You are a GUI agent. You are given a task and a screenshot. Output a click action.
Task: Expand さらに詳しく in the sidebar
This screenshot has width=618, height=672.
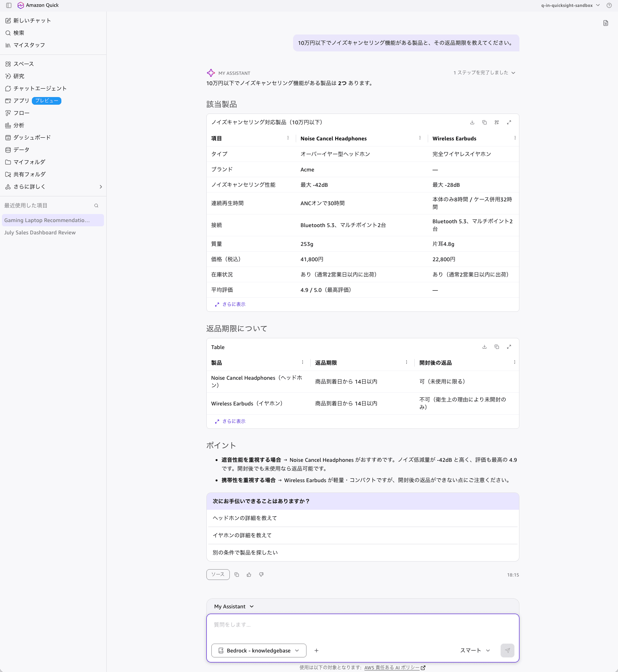click(53, 187)
